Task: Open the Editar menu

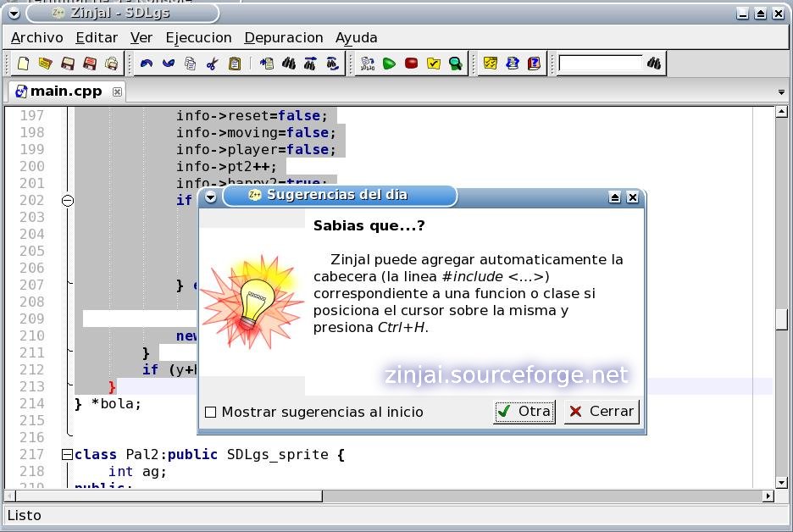Action: pos(97,38)
